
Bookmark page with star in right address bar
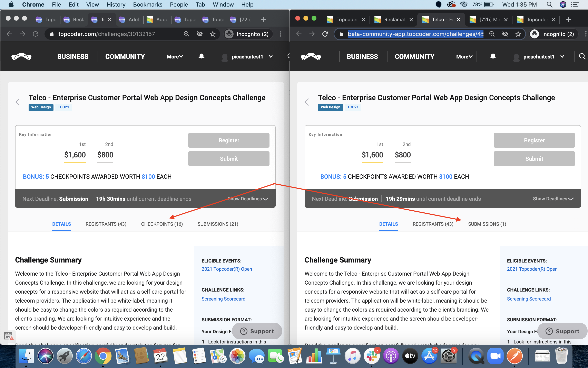[518, 34]
